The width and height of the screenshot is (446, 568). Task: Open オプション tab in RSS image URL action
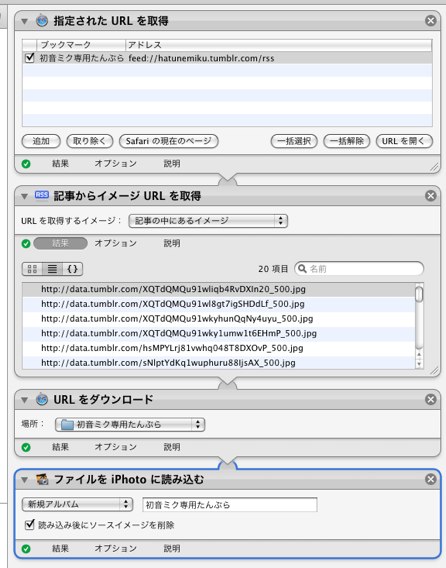tap(116, 243)
